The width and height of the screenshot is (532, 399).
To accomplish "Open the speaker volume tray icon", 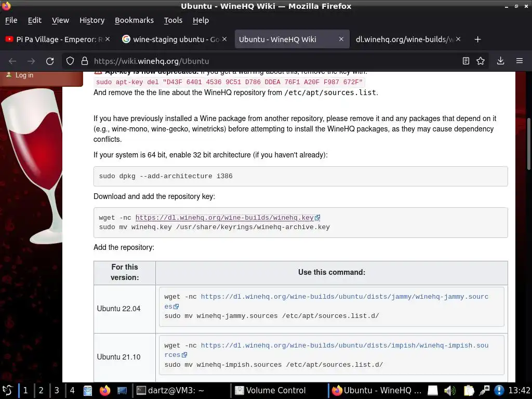I will point(450,391).
